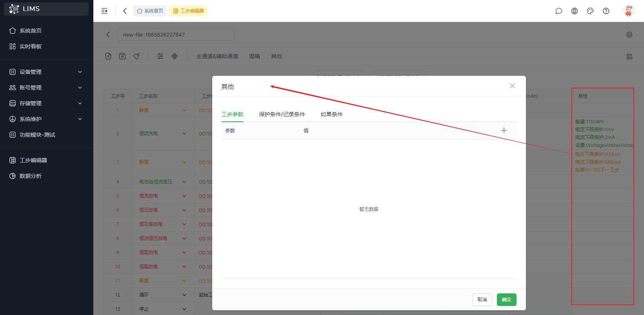Click the upload file toolbar icon

[x=108, y=56]
